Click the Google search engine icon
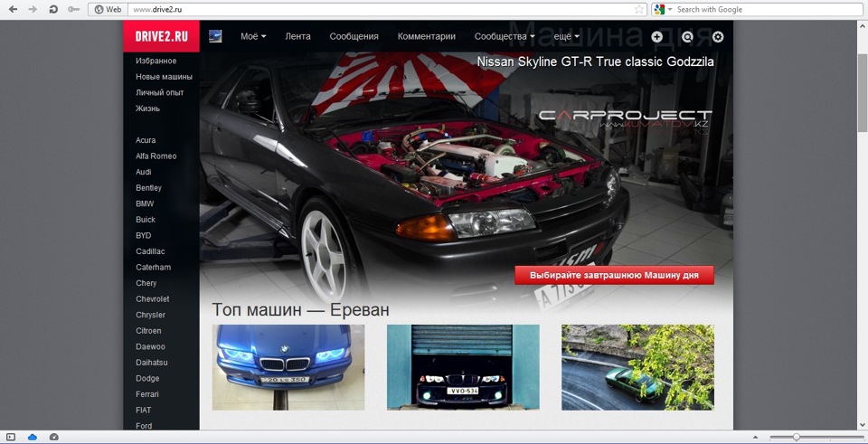Image resolution: width=868 pixels, height=444 pixels. (x=659, y=9)
